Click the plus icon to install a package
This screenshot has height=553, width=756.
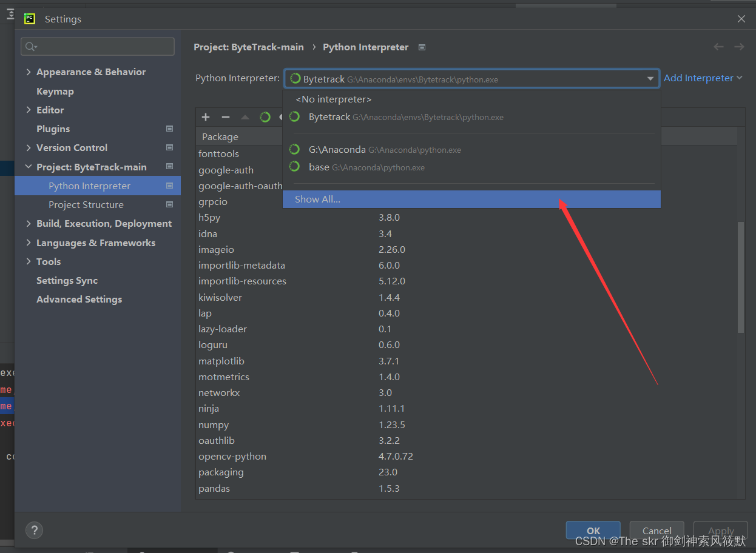(205, 117)
